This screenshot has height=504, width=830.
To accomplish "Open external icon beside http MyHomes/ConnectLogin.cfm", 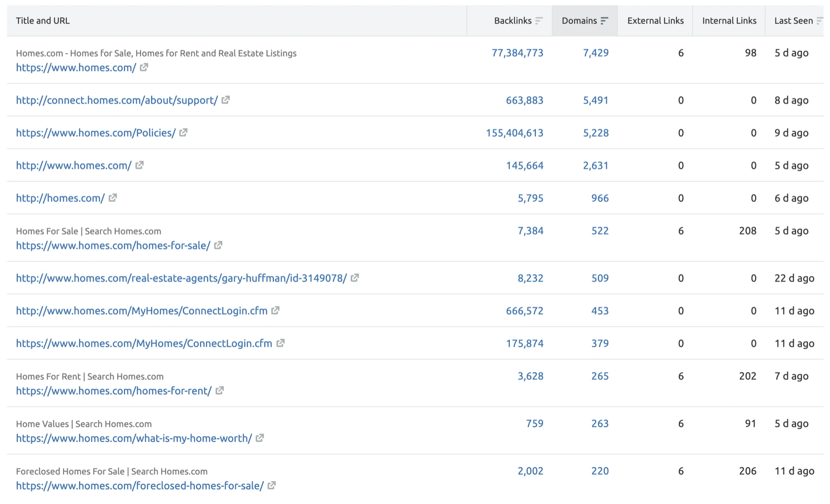I will [x=276, y=310].
